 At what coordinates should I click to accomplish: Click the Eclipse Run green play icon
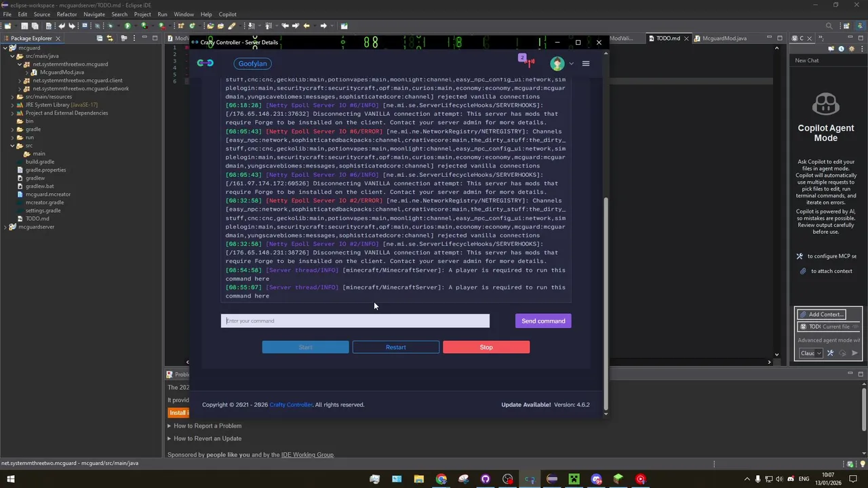(127, 26)
